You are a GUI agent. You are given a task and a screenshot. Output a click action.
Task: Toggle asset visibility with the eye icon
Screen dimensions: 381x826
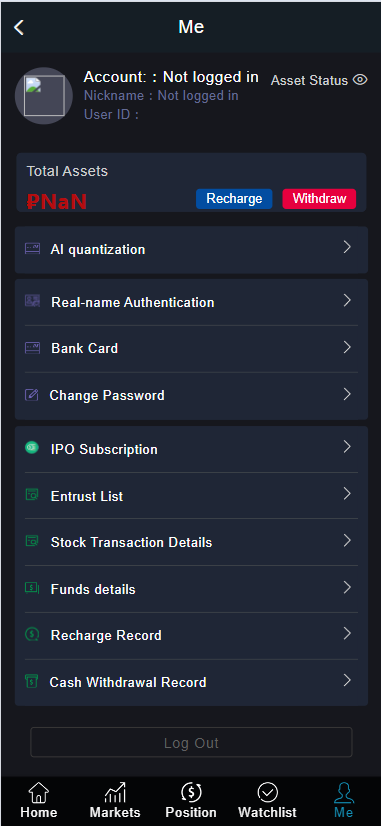pyautogui.click(x=360, y=80)
